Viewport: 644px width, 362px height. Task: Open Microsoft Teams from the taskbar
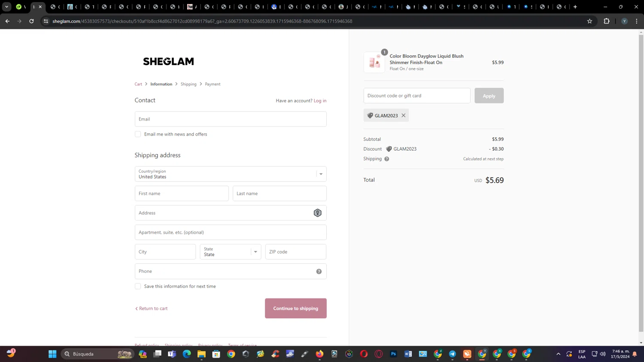pyautogui.click(x=172, y=354)
